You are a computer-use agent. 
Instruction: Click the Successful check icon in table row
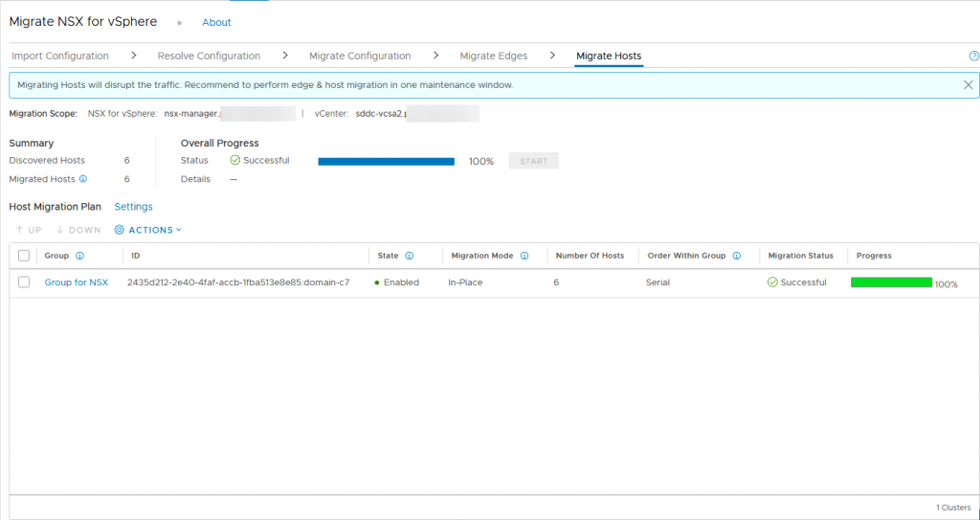772,283
